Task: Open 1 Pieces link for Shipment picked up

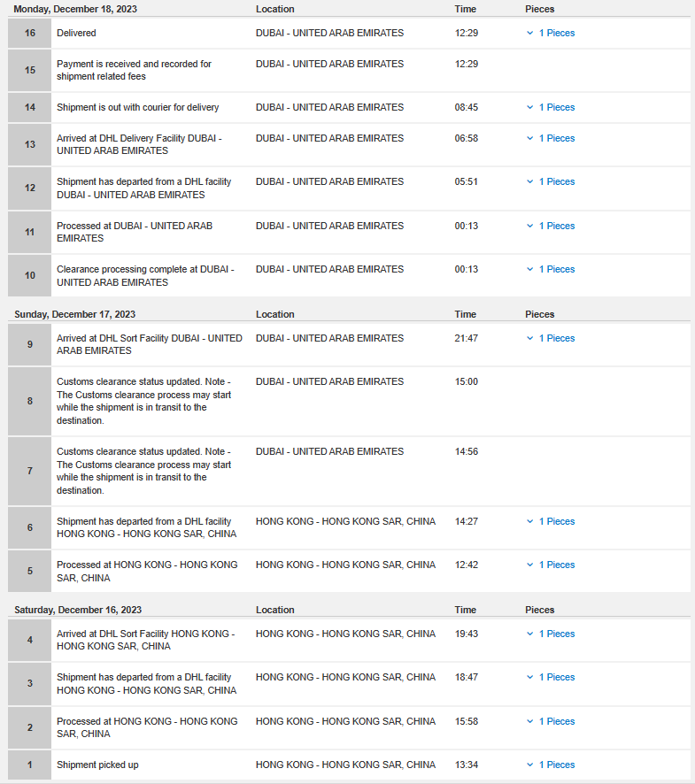Action: pyautogui.click(x=557, y=765)
